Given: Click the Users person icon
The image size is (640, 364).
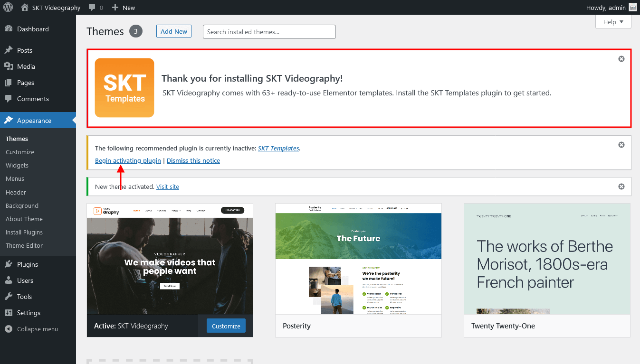Looking at the screenshot, I should 9,280.
